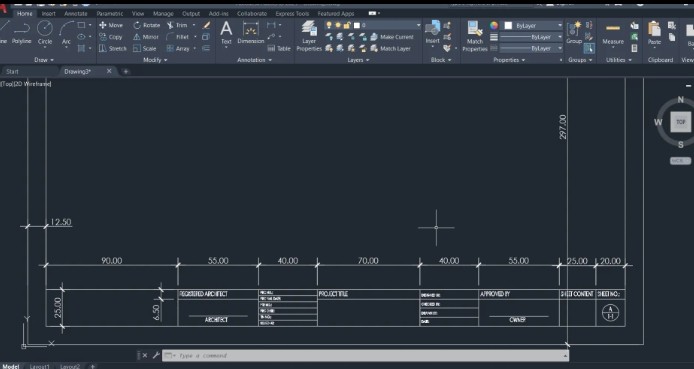Select the Circle draw tool
Viewport: 694px width, 369px height.
click(x=45, y=33)
